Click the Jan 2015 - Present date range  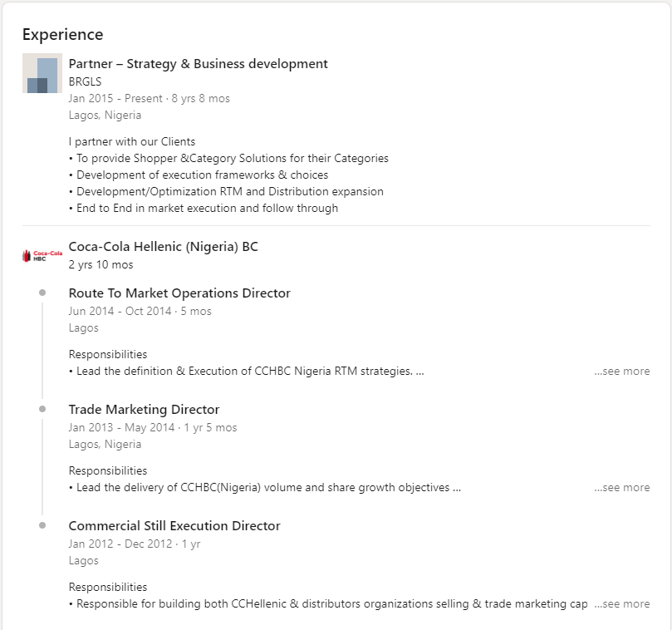coord(115,98)
